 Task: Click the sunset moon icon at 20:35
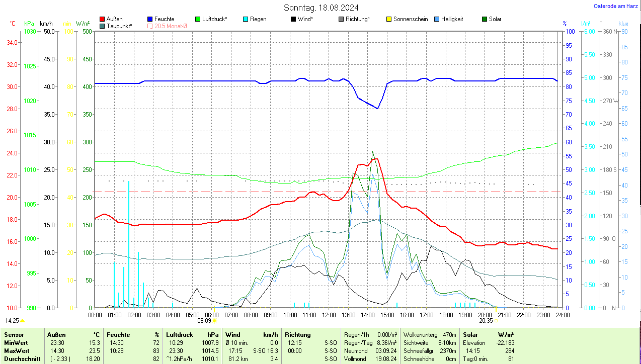pos(496,320)
